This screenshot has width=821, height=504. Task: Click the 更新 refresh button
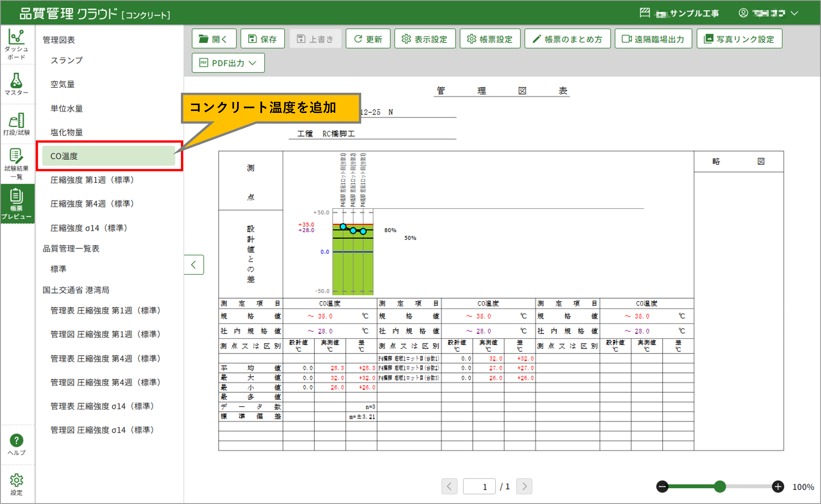tap(368, 39)
